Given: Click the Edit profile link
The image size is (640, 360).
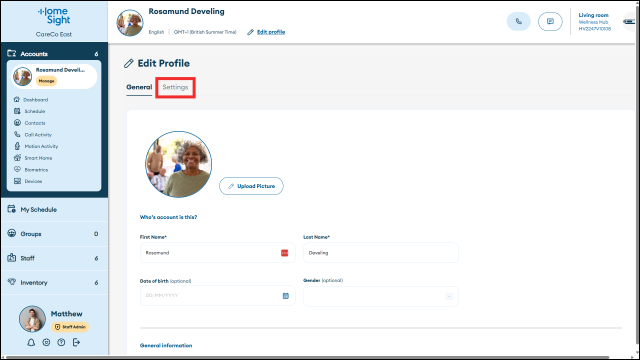Looking at the screenshot, I should pos(271,32).
